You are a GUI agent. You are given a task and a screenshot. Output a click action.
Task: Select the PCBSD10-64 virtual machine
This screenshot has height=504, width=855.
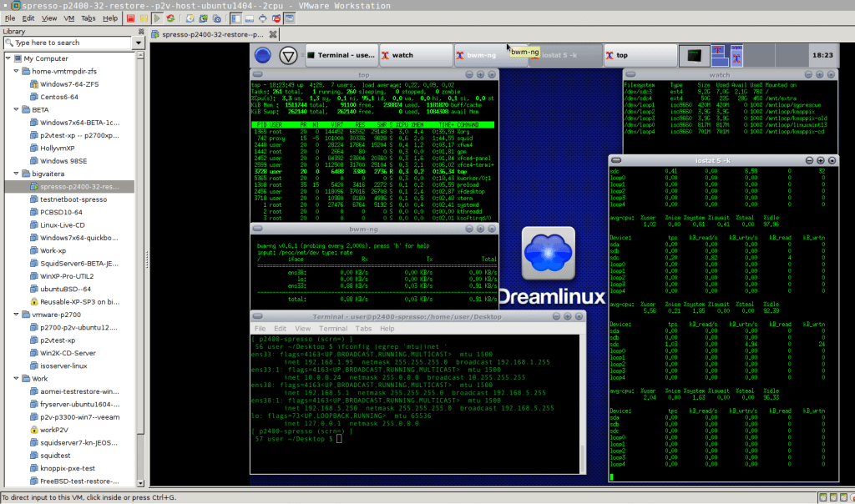pos(56,212)
